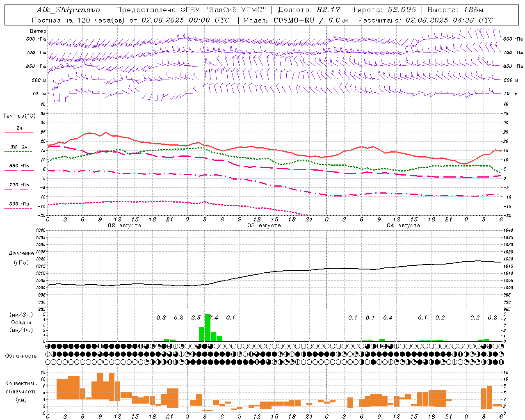
Task: Click the solid red line sample under "2м" legend
Action: (19, 132)
